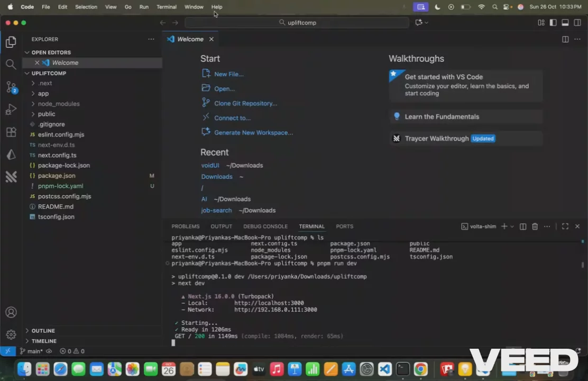Open the Search view in activity bar

(x=11, y=64)
